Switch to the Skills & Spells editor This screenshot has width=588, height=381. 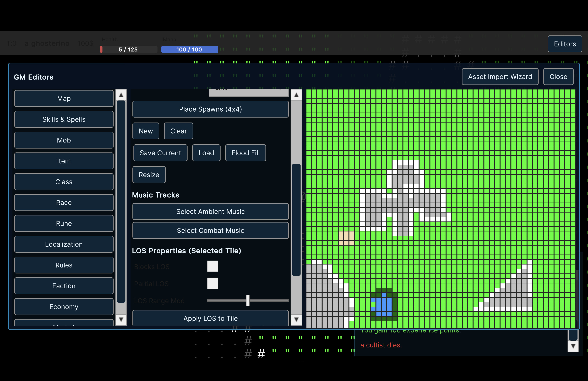pyautogui.click(x=64, y=119)
